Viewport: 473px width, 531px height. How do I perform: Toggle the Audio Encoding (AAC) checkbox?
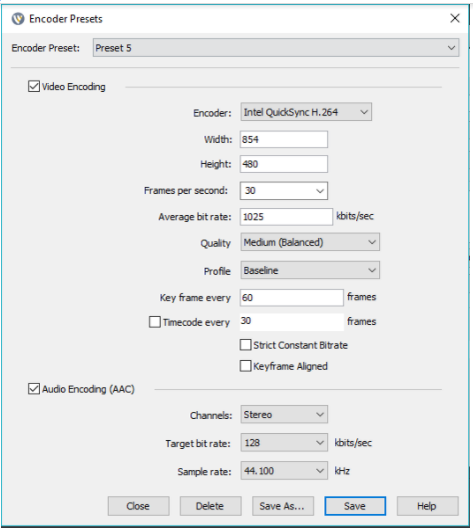click(x=34, y=389)
